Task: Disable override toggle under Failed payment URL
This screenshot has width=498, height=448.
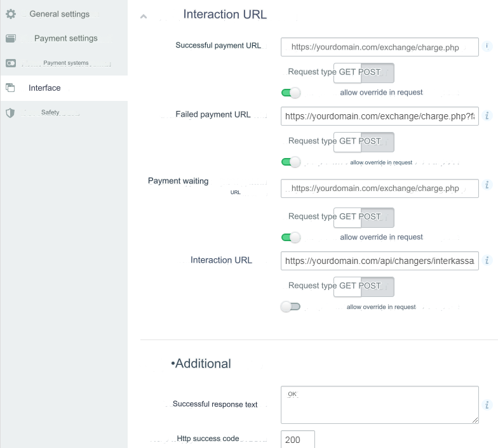Action: tap(291, 162)
